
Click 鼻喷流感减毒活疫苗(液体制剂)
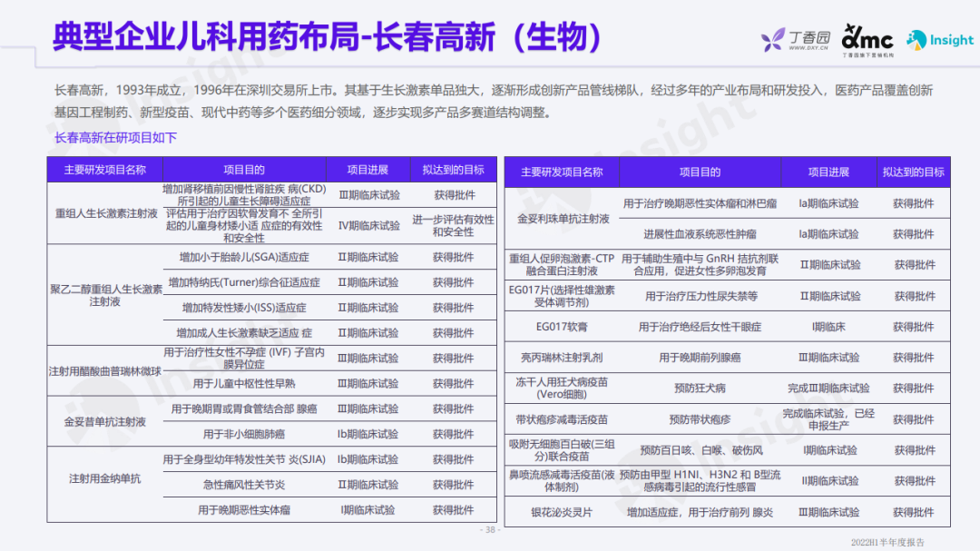pyautogui.click(x=562, y=481)
